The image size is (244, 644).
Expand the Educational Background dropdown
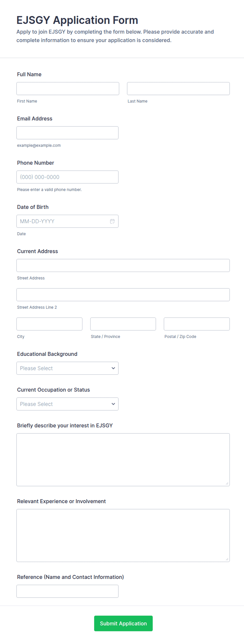[67, 368]
